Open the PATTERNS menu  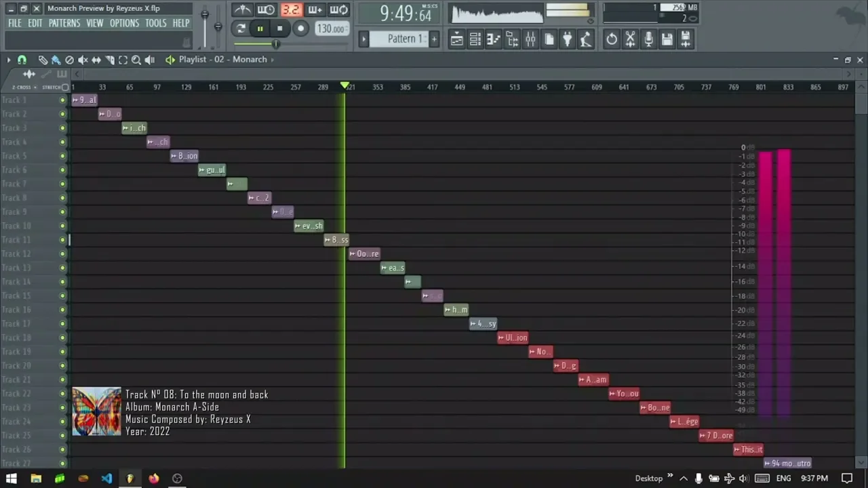click(64, 23)
